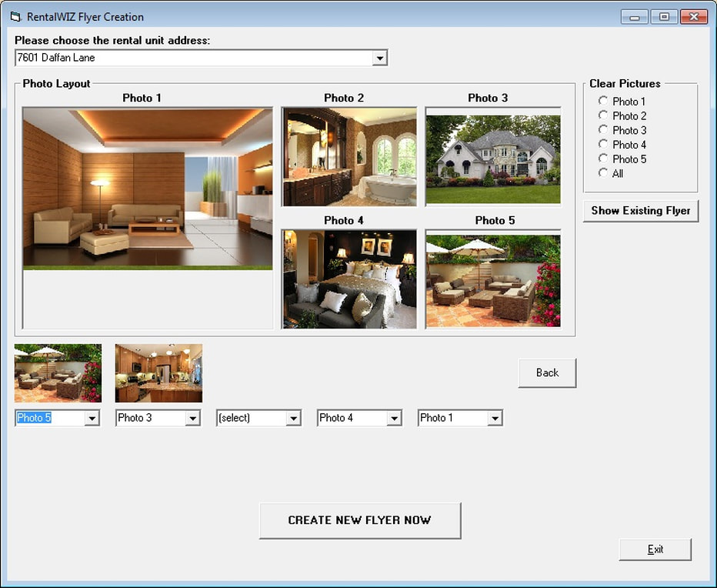The height and width of the screenshot is (588, 717).
Task: Click the kitchen thumbnail near the bottom
Action: tap(158, 373)
